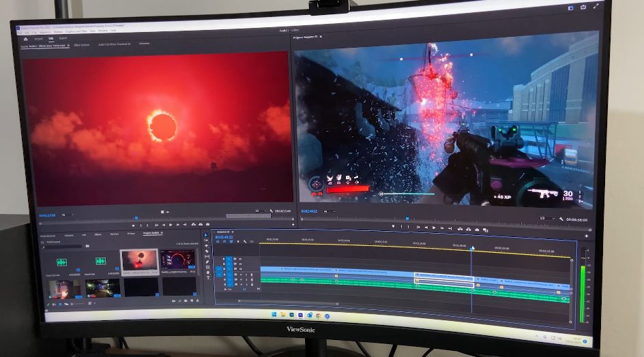Image resolution: width=644 pixels, height=357 pixels.
Task: Open Program monitor button editor plus
Action: coord(586,236)
